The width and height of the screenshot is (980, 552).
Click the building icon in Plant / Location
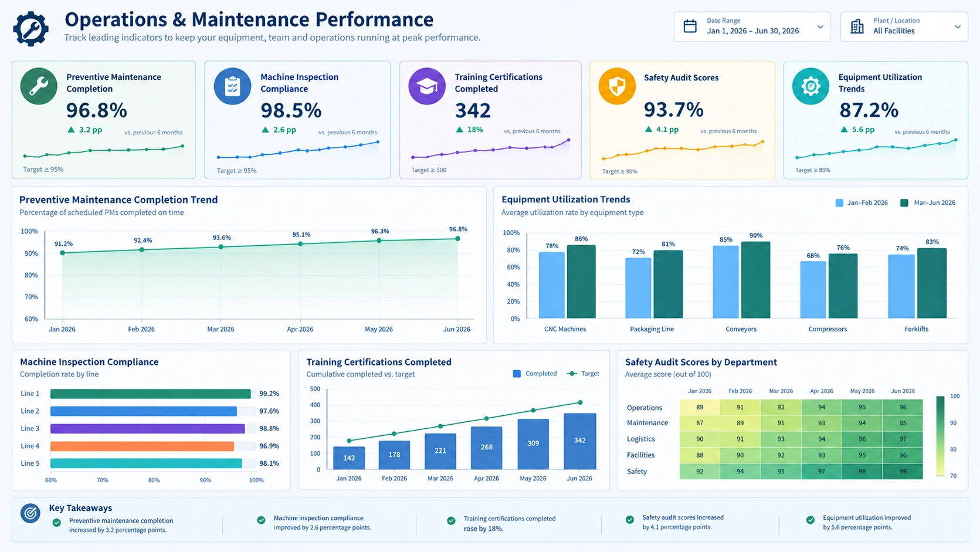(857, 26)
